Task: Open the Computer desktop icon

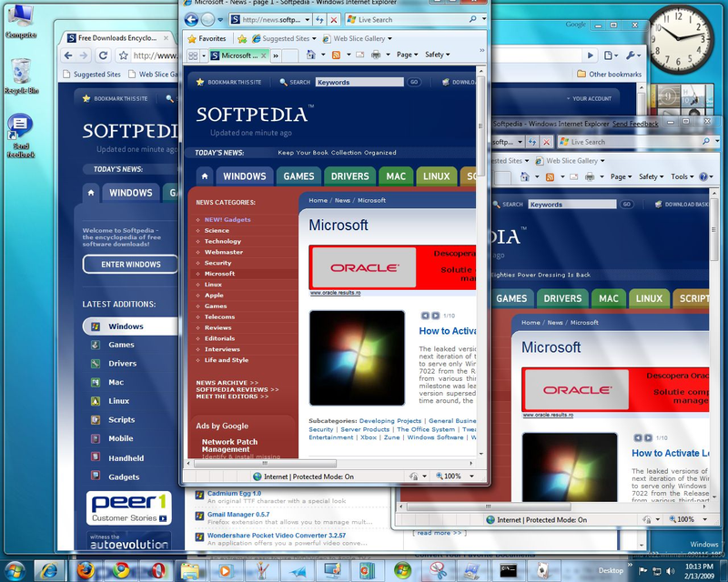Action: [21, 21]
